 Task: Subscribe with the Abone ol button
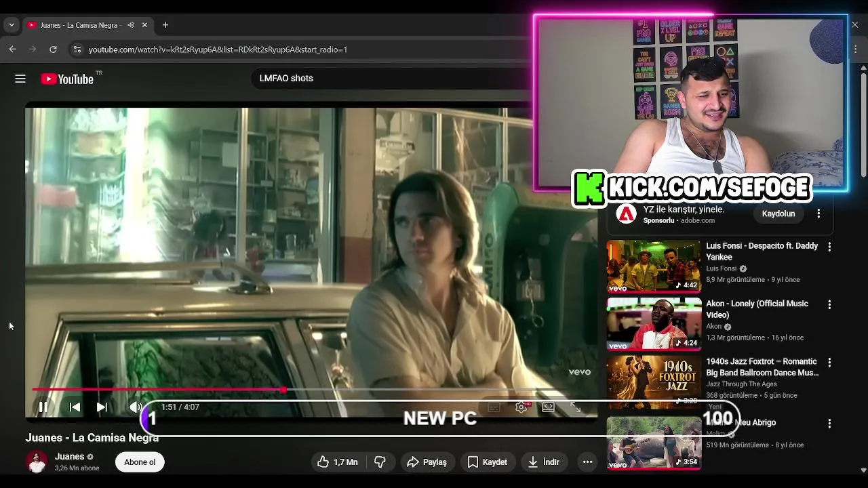click(140, 462)
